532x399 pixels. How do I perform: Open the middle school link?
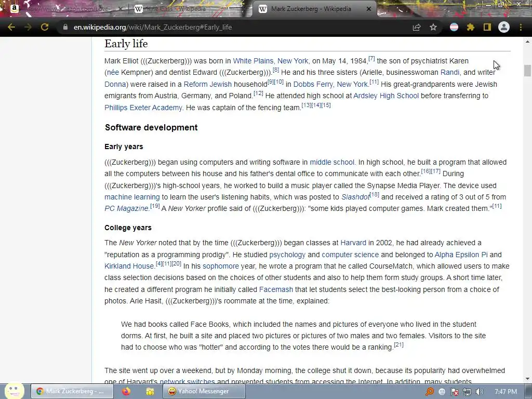point(332,162)
